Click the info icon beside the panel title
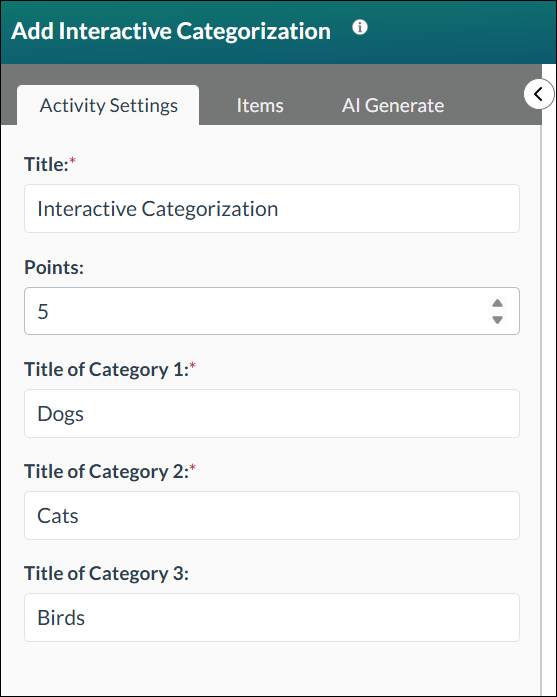The width and height of the screenshot is (557, 697). pos(360,28)
